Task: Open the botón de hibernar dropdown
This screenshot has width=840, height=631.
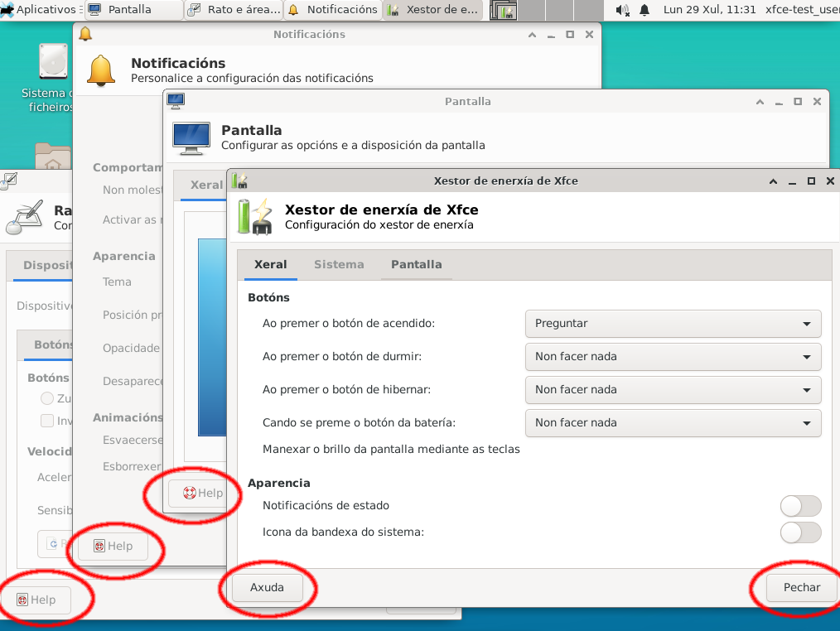Action: click(x=673, y=389)
